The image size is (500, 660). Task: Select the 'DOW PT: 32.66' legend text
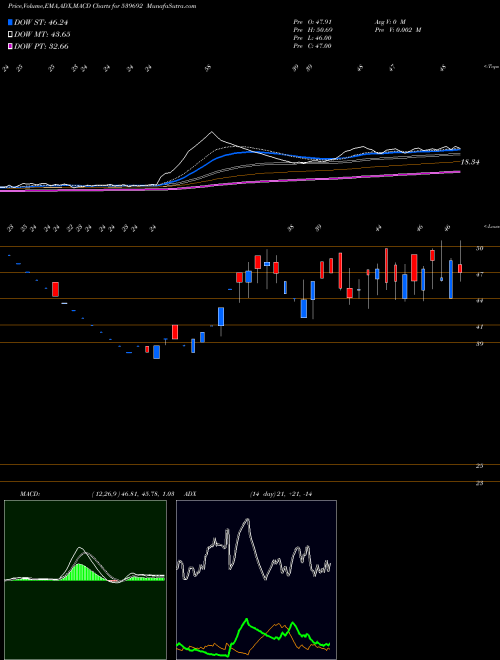(x=41, y=46)
